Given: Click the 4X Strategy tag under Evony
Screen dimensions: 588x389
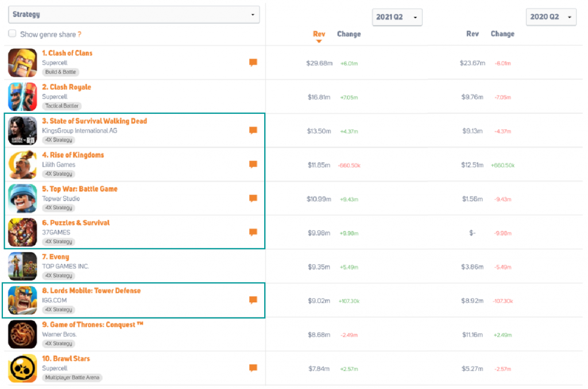Looking at the screenshot, I should [x=59, y=276].
